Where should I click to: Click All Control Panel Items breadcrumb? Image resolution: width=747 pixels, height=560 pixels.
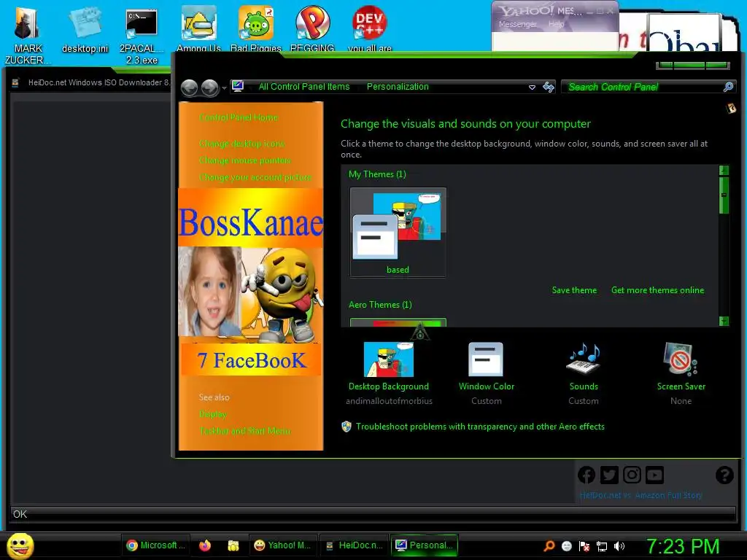304,87
